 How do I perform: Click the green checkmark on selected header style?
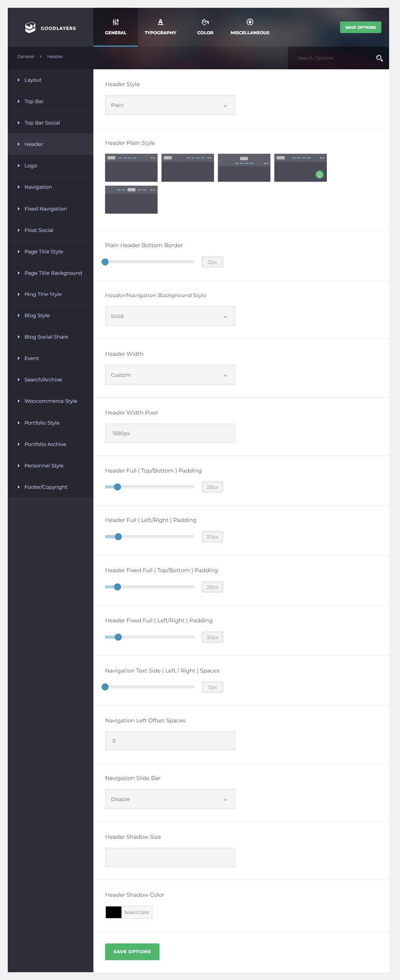click(x=319, y=175)
